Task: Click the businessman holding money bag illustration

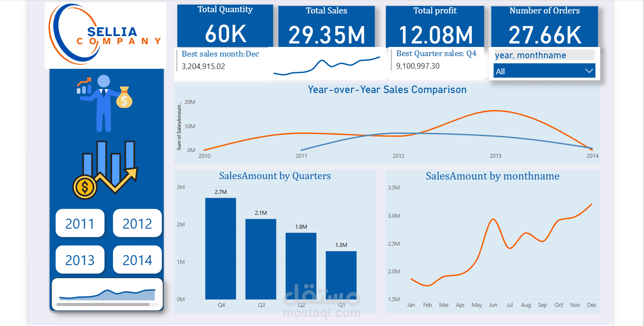Action: coord(103,102)
